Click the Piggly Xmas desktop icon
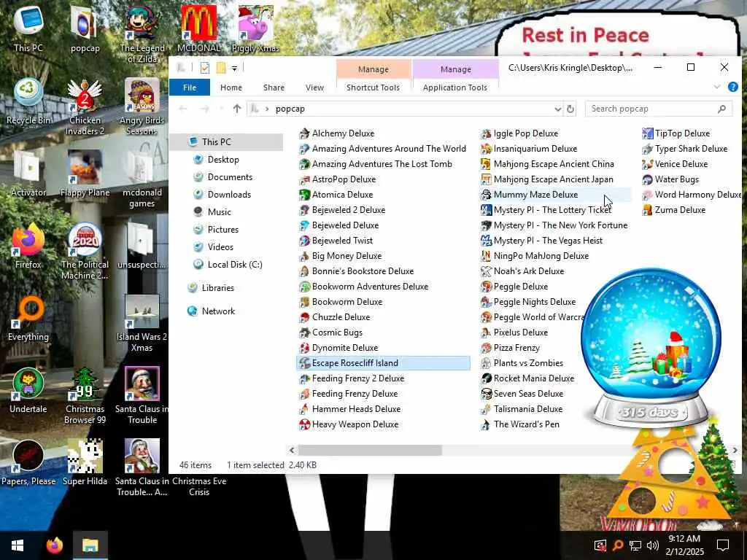The image size is (747, 560). point(255,29)
